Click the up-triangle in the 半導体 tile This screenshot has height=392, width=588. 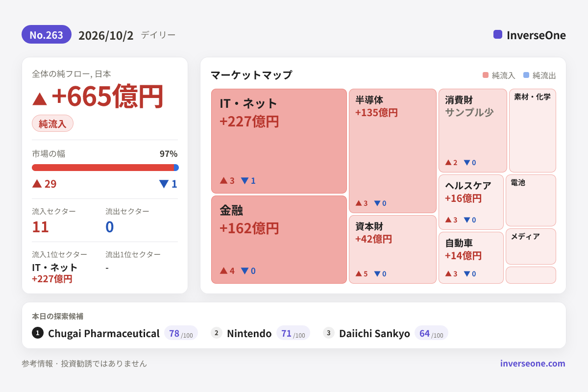358,203
